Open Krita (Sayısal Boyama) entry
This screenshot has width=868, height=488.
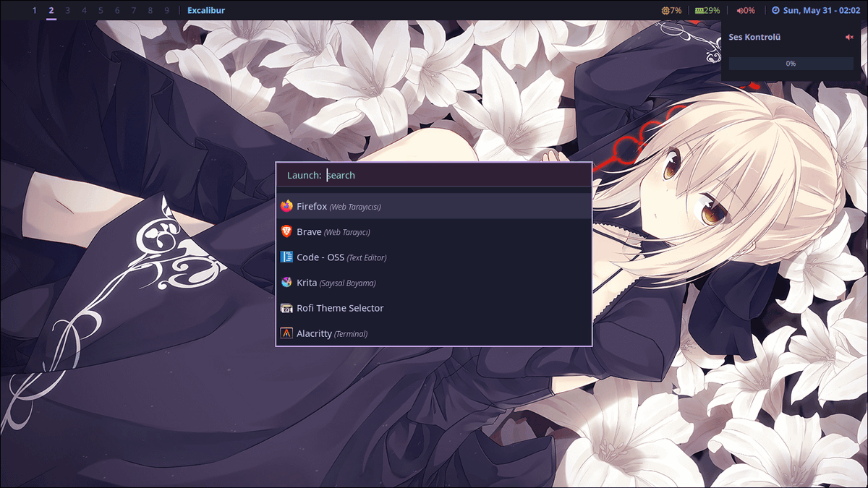point(434,282)
